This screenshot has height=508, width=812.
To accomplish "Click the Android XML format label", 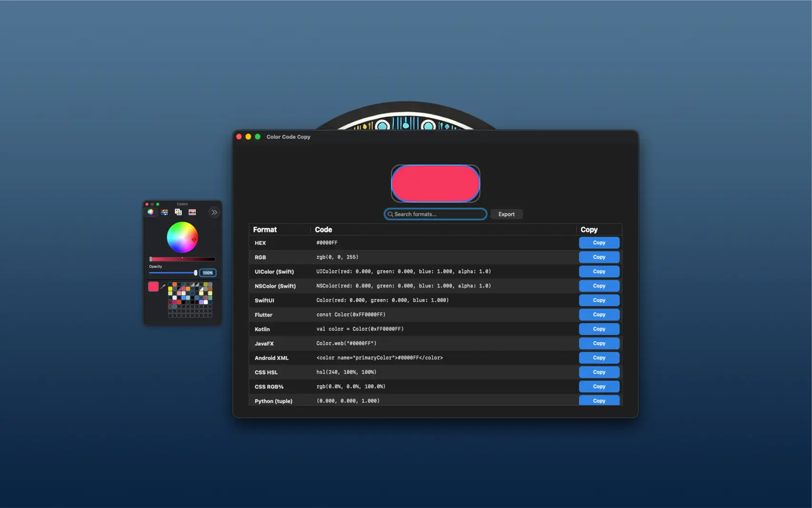I will [272, 358].
